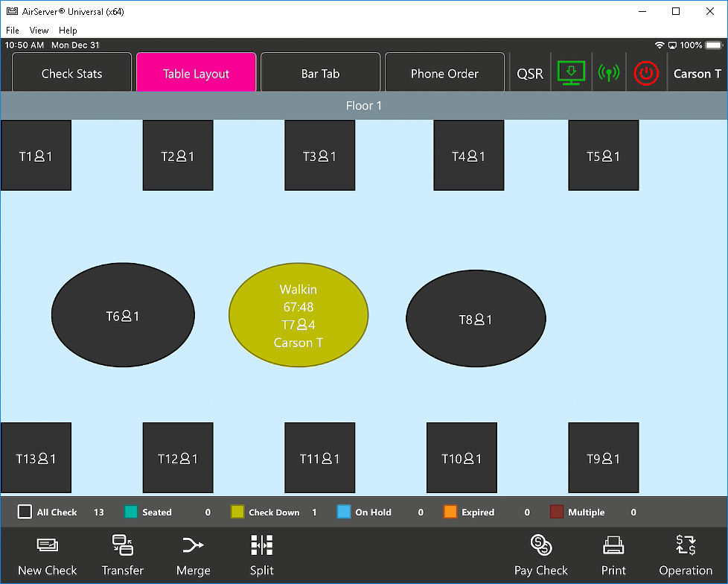Viewport: 728px width, 584px height.
Task: Select the Walkin table T7
Action: [298, 315]
